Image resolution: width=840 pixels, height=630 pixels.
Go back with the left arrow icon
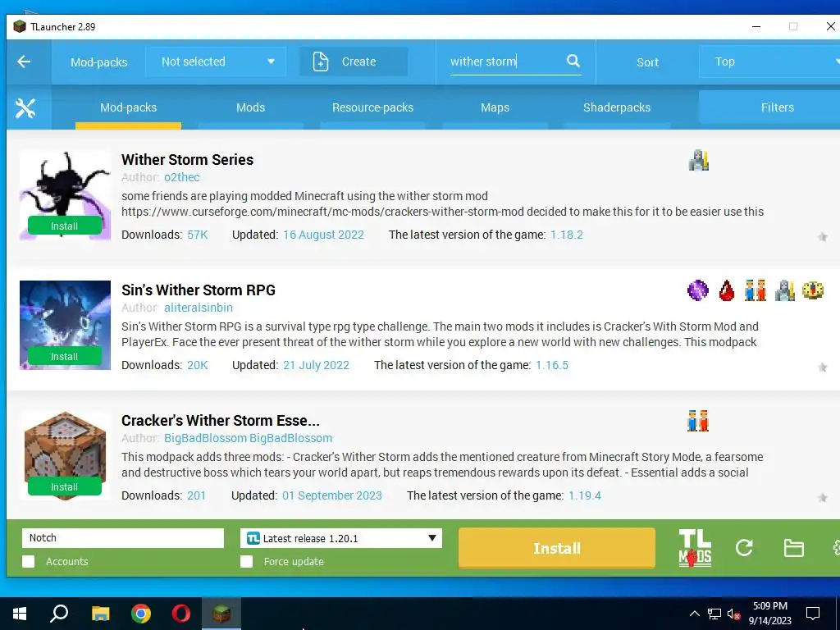pyautogui.click(x=24, y=62)
